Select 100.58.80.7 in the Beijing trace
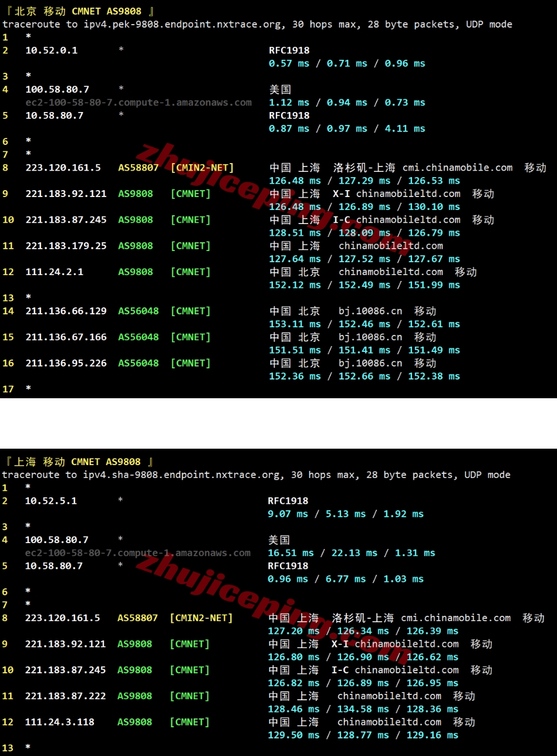 tap(57, 89)
